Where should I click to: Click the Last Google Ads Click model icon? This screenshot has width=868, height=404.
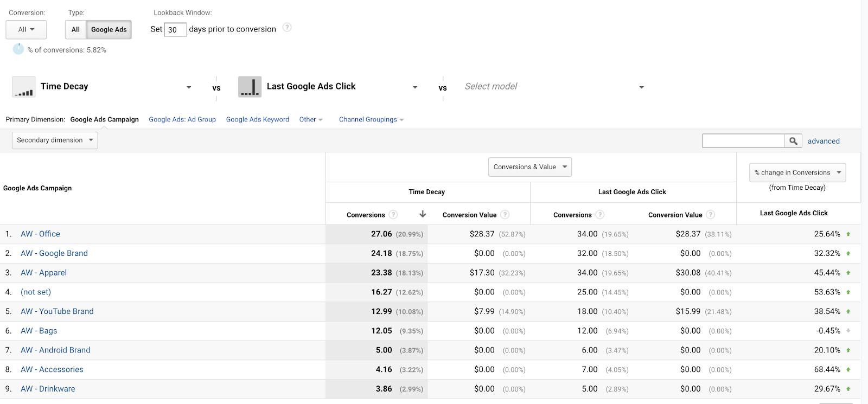(x=250, y=87)
